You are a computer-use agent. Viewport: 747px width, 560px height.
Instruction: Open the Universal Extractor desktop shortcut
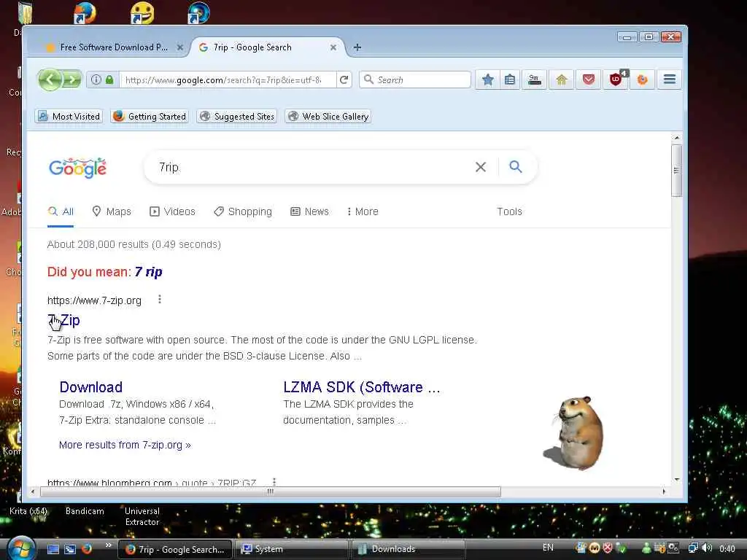(142, 516)
